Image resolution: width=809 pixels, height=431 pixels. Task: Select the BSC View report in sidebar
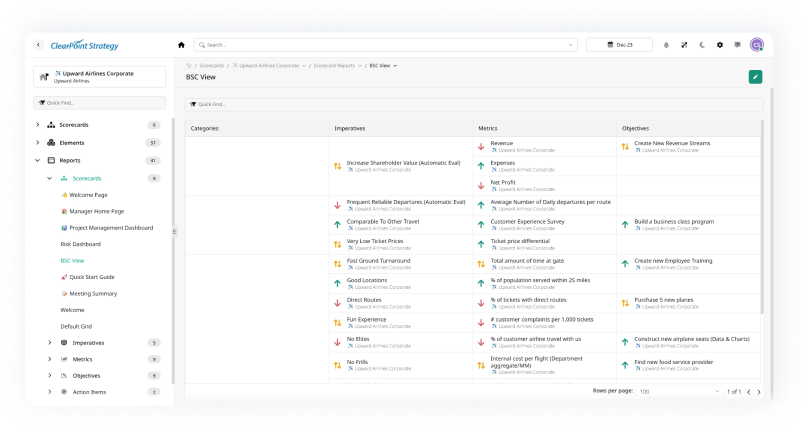click(72, 261)
